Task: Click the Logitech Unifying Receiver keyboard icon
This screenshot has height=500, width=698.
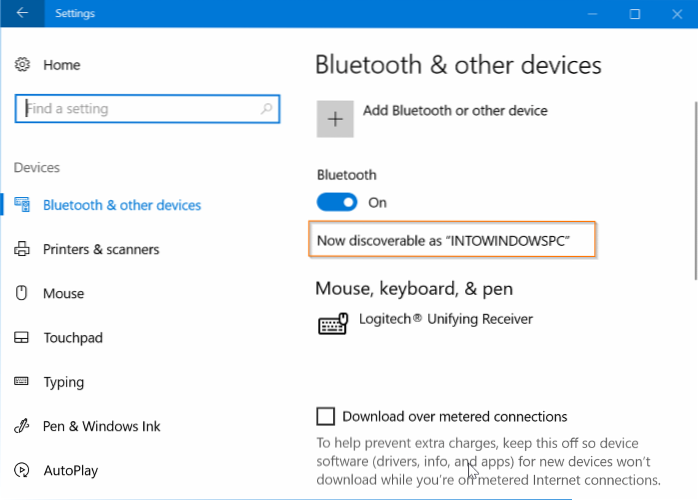Action: coord(332,324)
